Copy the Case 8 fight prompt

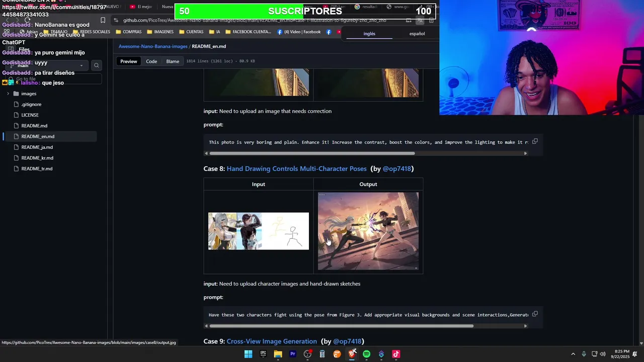(535, 314)
